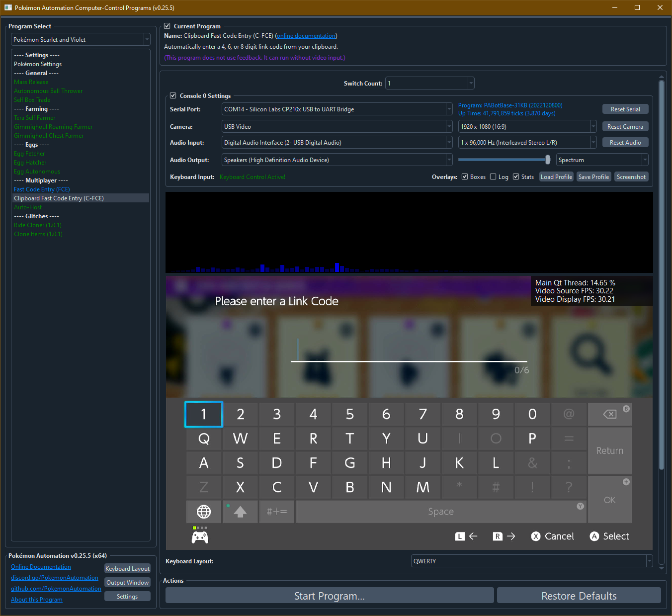Click the X Cancel button icon

(x=535, y=536)
